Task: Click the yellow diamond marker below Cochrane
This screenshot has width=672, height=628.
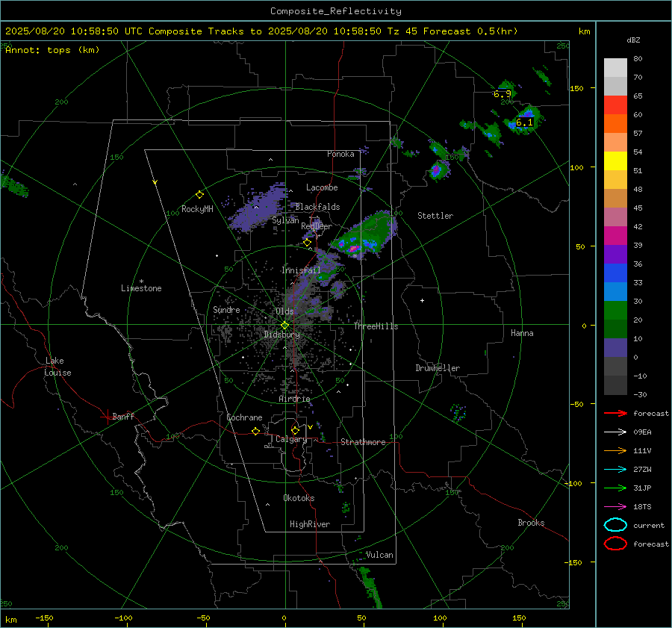Action: click(255, 431)
